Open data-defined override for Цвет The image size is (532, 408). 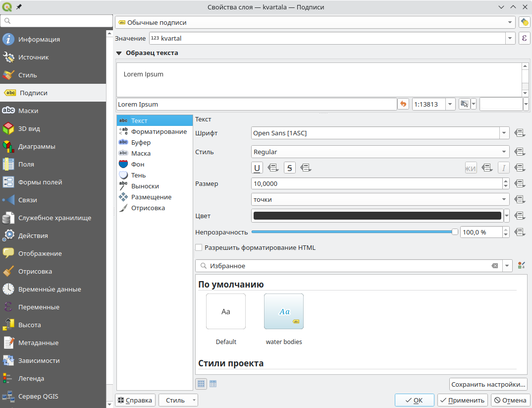520,216
